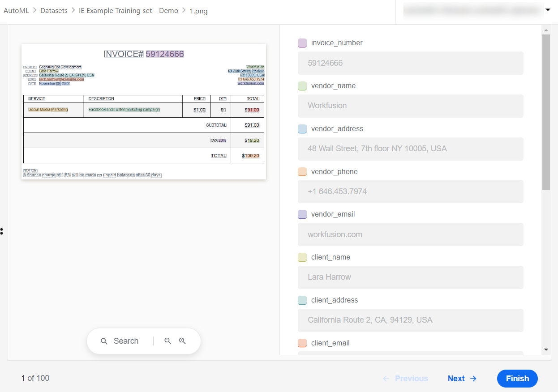Open Datasets breadcrumb link
Viewport: 558px width, 392px height.
tap(54, 11)
